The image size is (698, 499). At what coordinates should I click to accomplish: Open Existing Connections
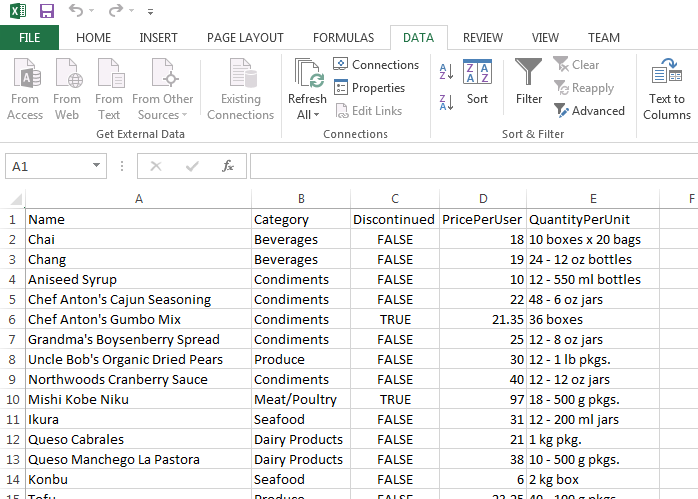[x=240, y=89]
